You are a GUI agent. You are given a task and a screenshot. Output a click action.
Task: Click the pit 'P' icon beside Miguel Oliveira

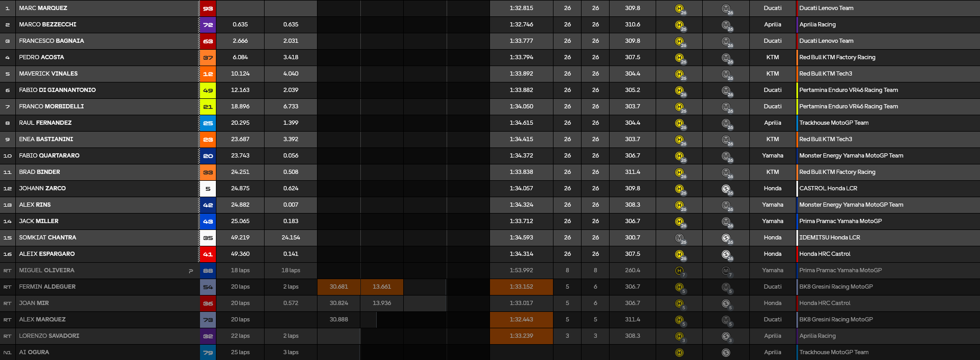(x=190, y=271)
